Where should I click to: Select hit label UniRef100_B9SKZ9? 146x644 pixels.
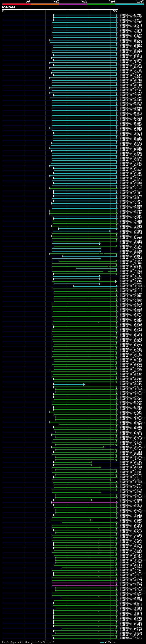coord(131,40)
